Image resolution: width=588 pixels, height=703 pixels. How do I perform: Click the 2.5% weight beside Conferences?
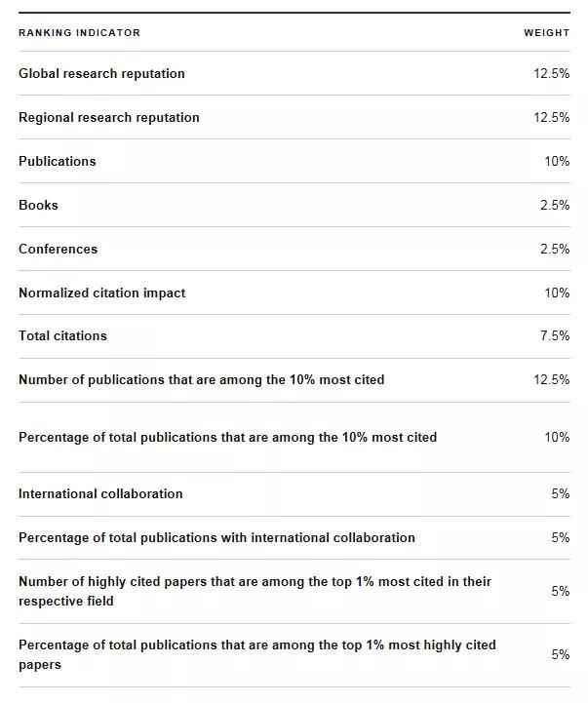[x=555, y=250]
